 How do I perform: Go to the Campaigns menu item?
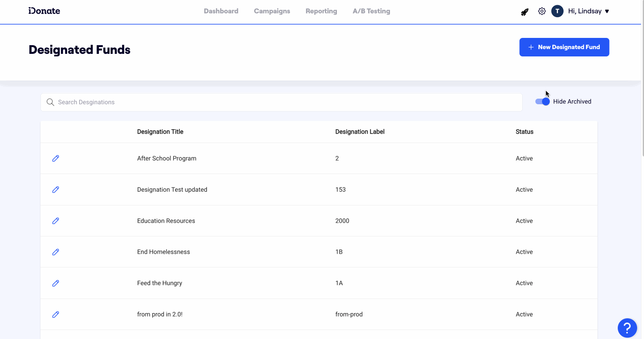pyautogui.click(x=272, y=11)
